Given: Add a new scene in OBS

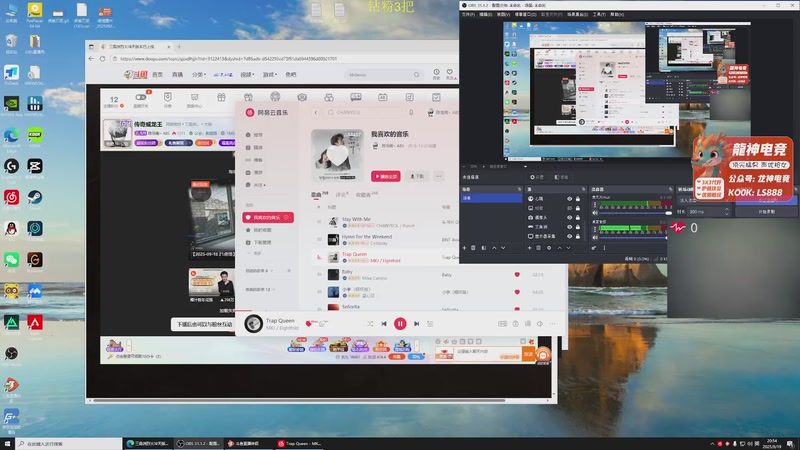Looking at the screenshot, I should click(x=464, y=248).
